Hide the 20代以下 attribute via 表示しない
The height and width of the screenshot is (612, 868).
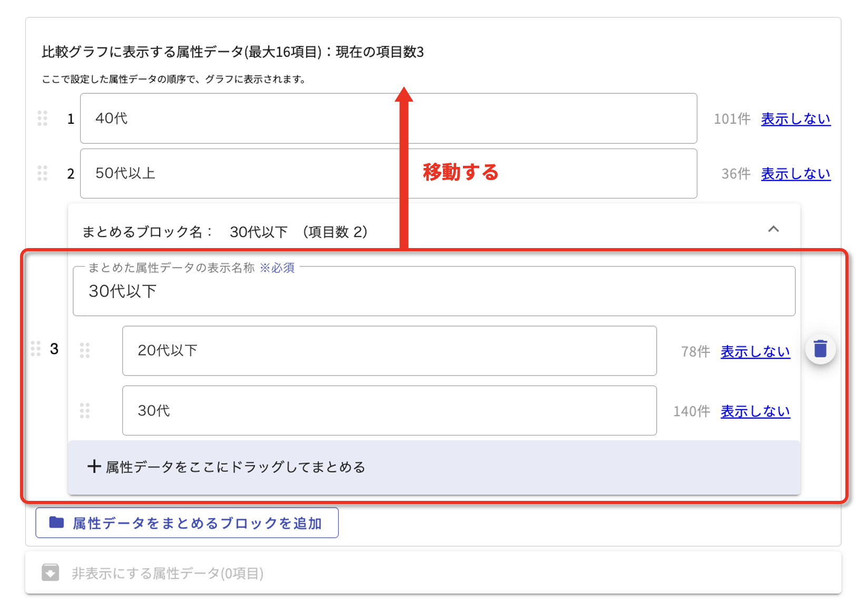tap(755, 352)
